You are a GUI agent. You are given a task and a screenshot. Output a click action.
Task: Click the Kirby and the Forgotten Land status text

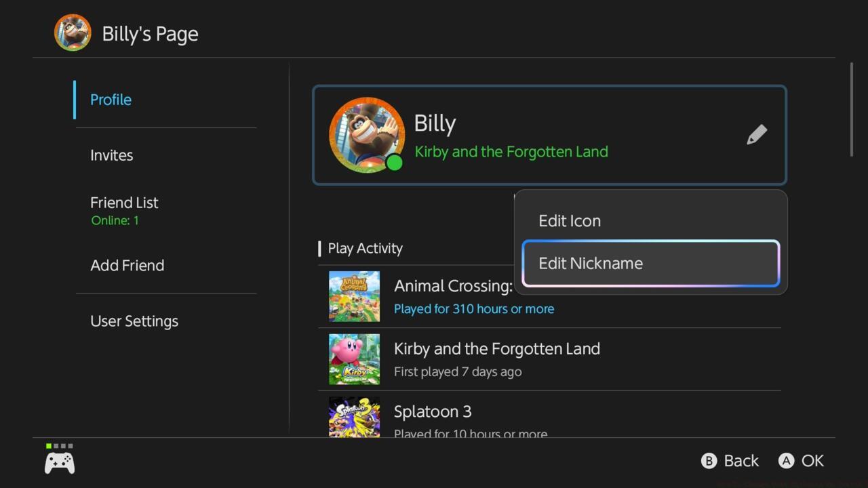coord(511,151)
